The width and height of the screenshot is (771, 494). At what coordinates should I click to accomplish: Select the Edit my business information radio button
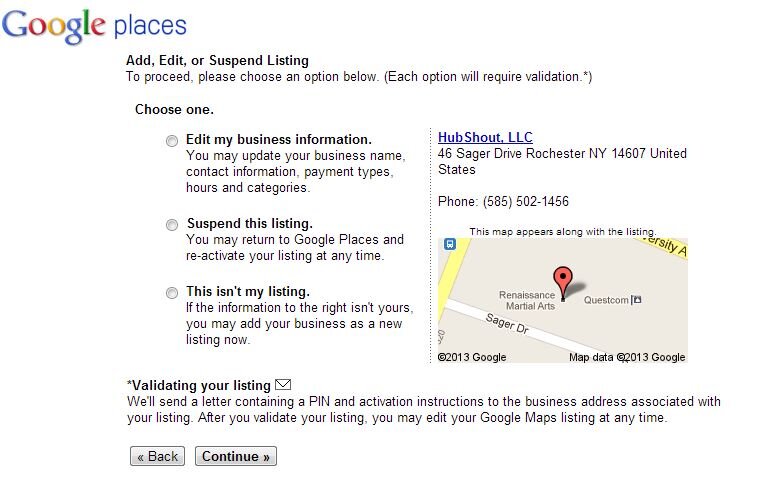pyautogui.click(x=172, y=141)
